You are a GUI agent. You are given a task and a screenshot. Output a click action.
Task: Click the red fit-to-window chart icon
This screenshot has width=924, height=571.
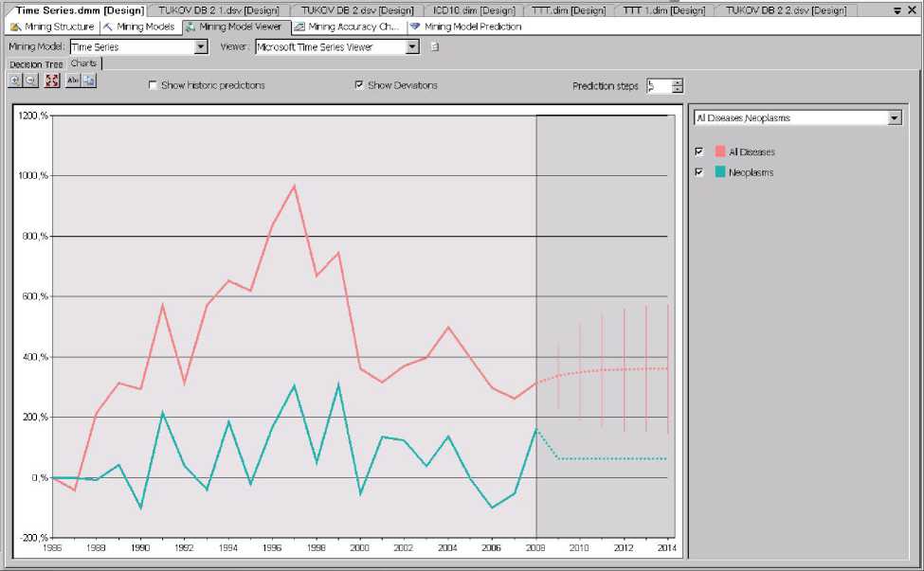pos(51,81)
